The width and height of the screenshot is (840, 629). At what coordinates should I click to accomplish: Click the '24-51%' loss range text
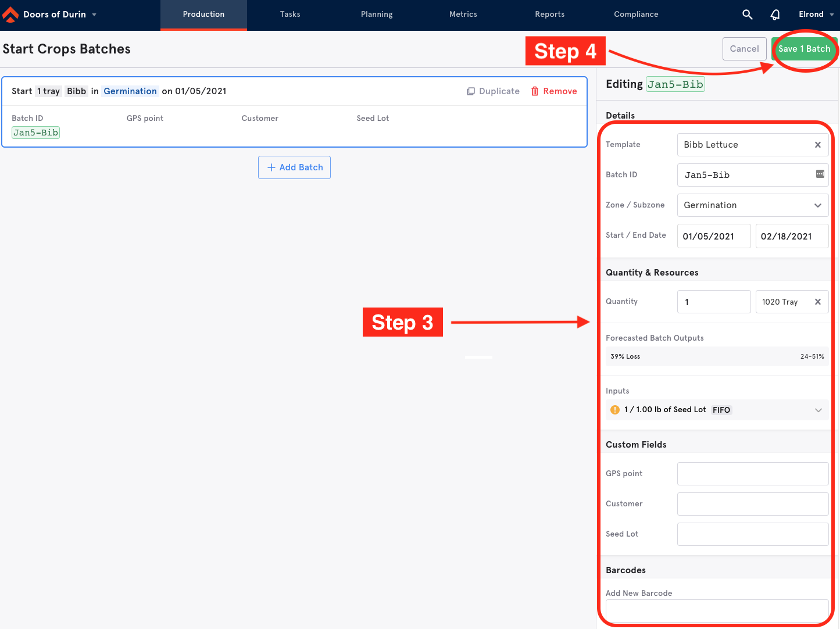tap(812, 356)
